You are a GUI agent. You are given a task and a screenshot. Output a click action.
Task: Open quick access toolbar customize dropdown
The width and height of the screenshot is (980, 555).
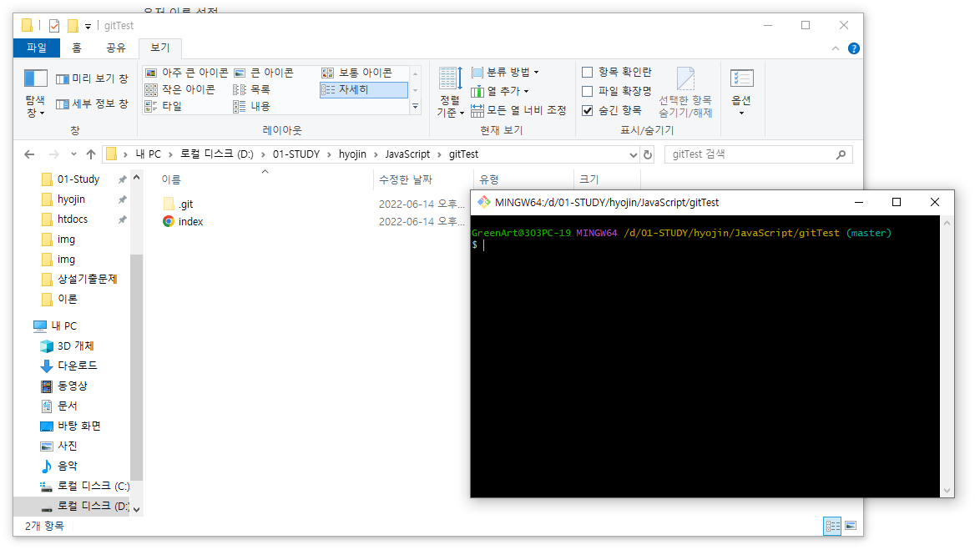(x=88, y=26)
